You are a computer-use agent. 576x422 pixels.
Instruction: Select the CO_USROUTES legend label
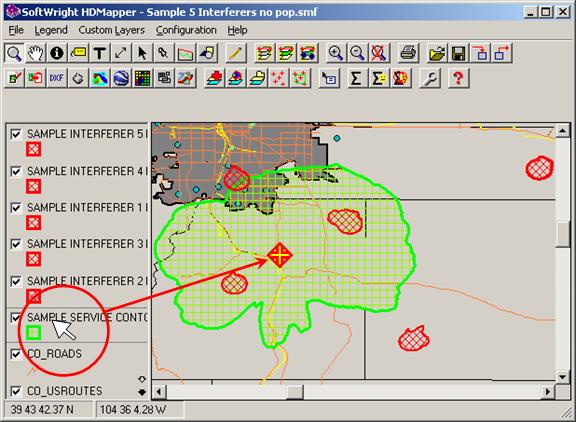[x=65, y=391]
